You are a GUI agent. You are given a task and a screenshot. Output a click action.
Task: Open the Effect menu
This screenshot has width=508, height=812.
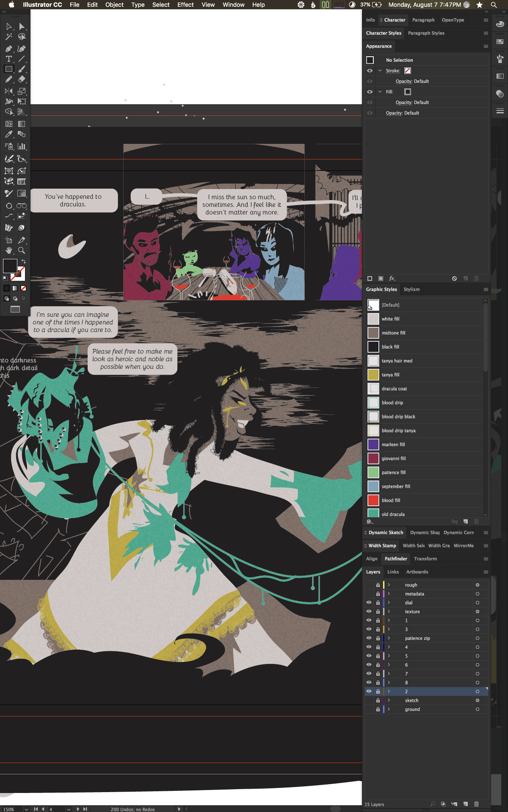point(185,5)
